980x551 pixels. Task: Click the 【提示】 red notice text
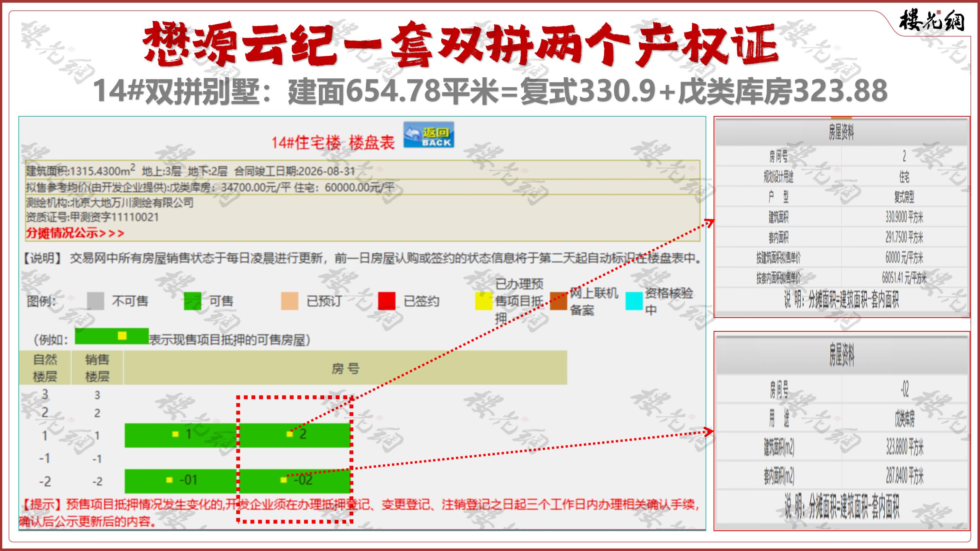coord(360,513)
